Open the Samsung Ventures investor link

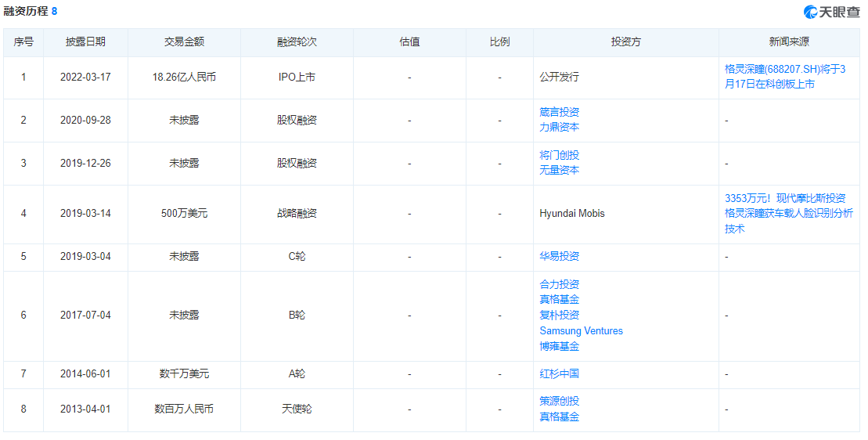pos(582,331)
